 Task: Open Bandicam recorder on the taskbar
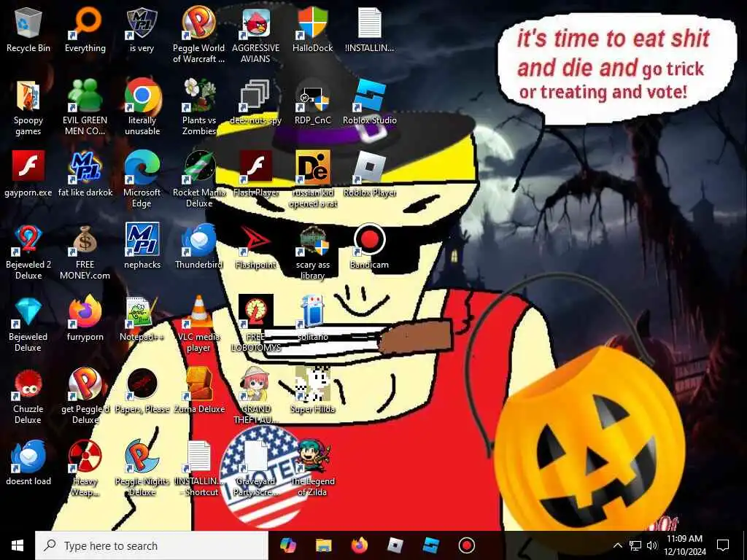click(x=466, y=545)
